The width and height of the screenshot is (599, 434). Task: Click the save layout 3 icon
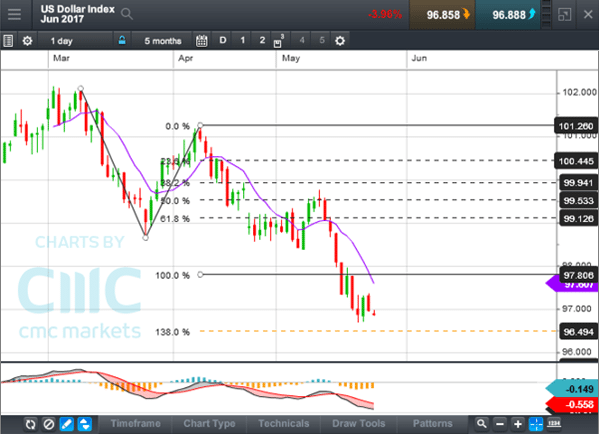coord(278,41)
